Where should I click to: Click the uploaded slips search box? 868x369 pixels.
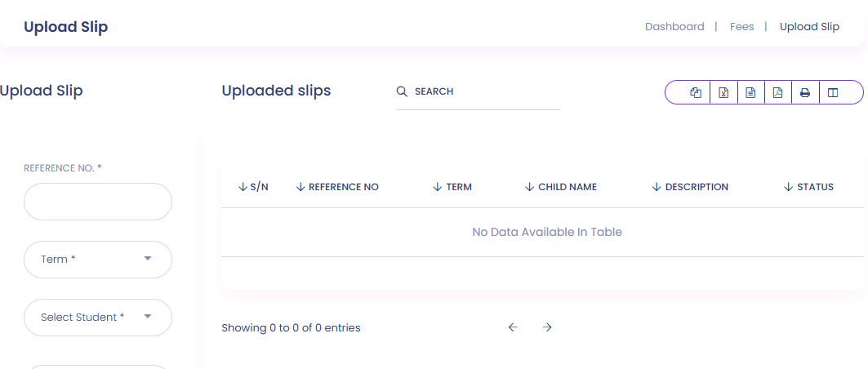pos(482,91)
